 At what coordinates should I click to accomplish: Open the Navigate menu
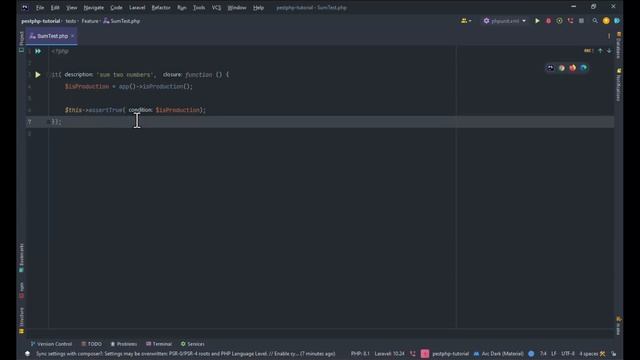point(93,7)
